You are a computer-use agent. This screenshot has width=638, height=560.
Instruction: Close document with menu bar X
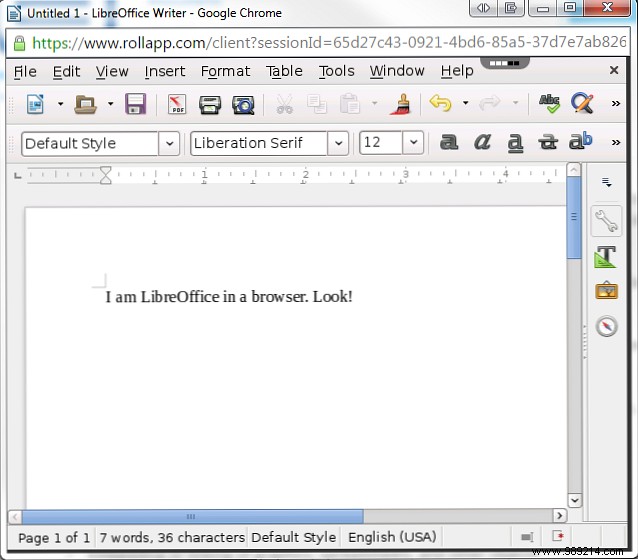614,70
